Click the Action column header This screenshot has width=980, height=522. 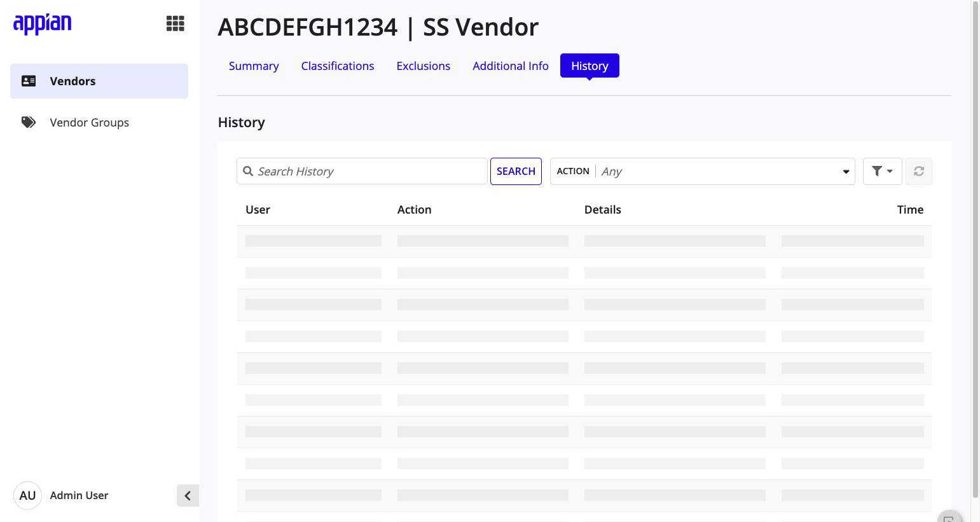click(x=414, y=210)
